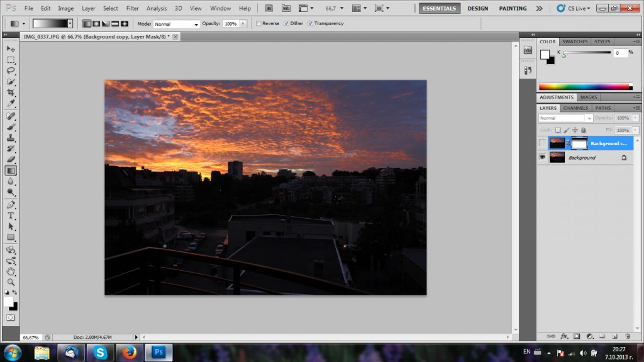Open the layer blend mode dropdown
Screen dimensions: 644x362
(565, 118)
